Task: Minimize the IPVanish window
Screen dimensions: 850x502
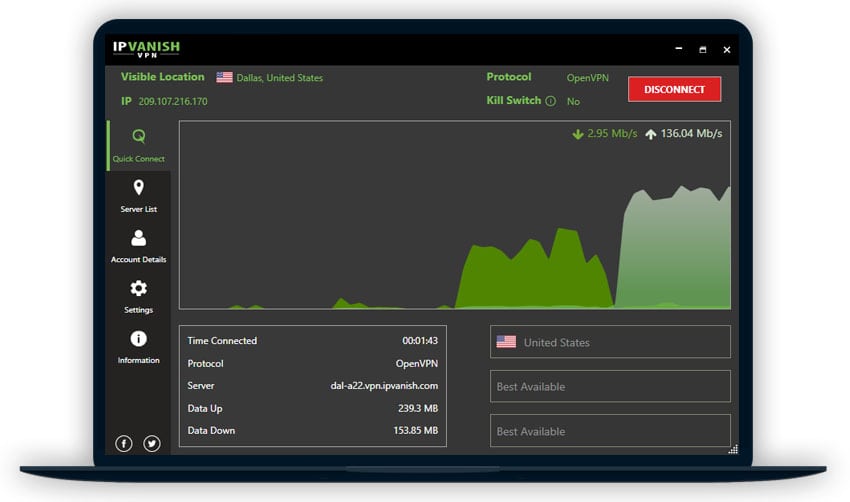Action: pos(679,49)
